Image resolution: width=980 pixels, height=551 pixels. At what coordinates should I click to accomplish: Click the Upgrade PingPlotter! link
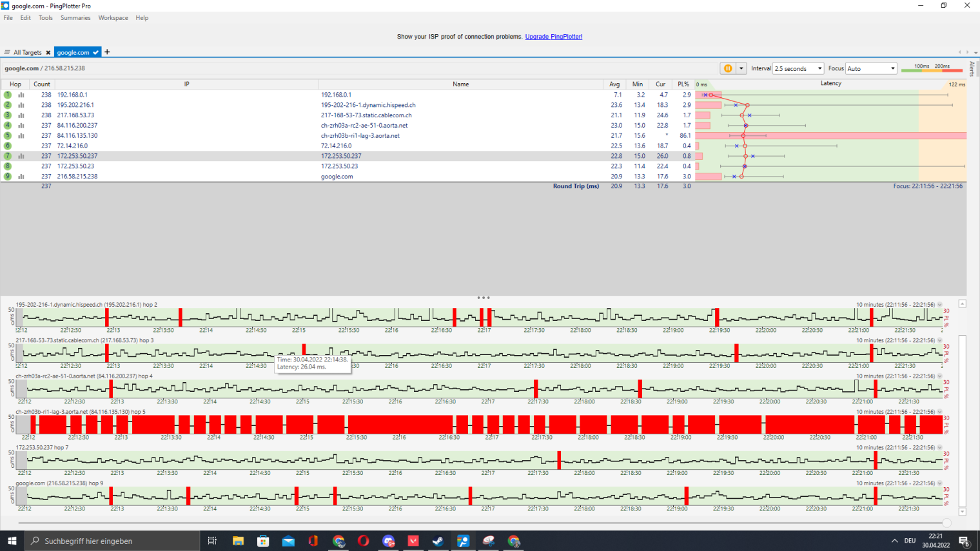tap(553, 37)
